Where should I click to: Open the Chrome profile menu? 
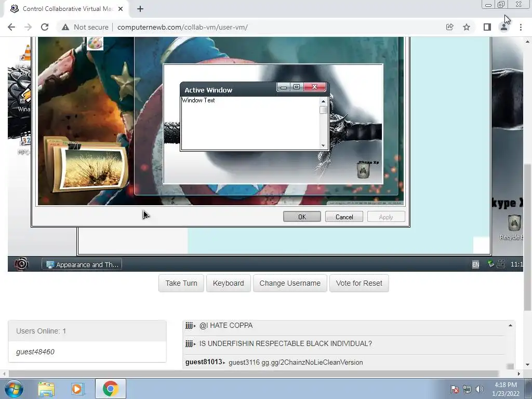(504, 27)
